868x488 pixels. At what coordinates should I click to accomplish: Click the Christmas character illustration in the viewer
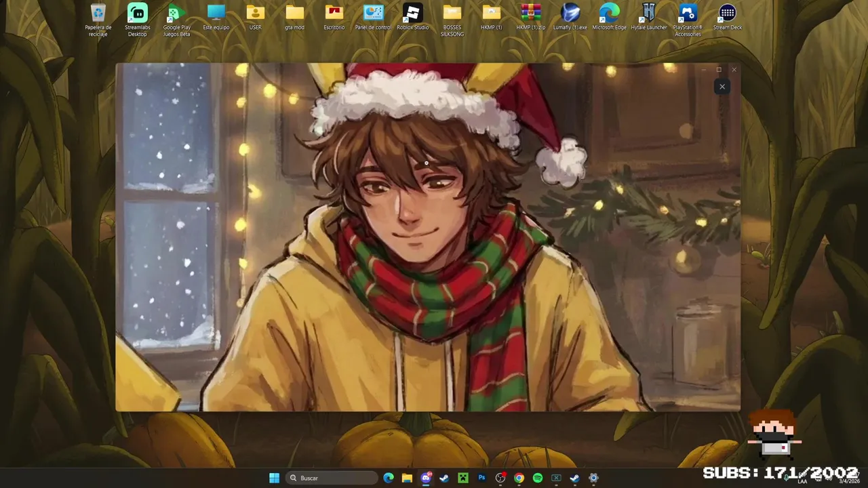(x=428, y=237)
